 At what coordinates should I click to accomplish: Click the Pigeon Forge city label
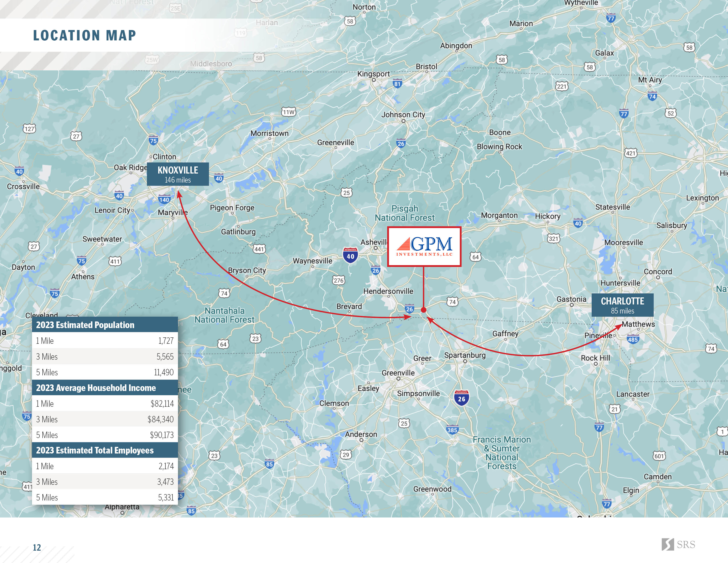tap(232, 208)
